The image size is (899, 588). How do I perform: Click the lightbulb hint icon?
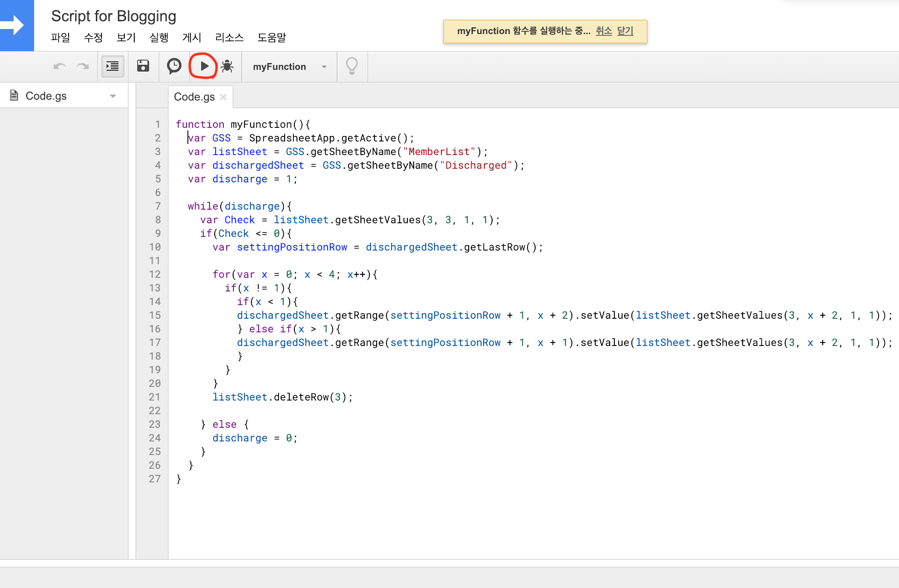point(352,66)
